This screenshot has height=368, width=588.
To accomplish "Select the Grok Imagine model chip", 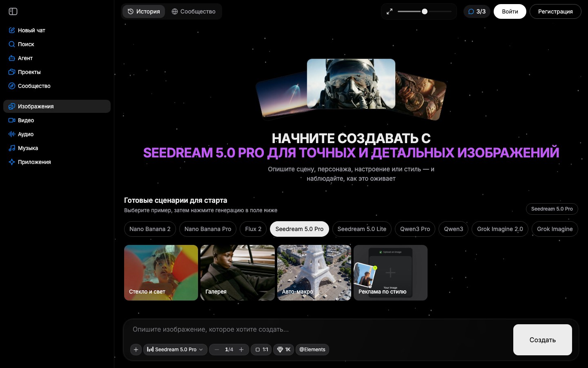I will click(555, 229).
